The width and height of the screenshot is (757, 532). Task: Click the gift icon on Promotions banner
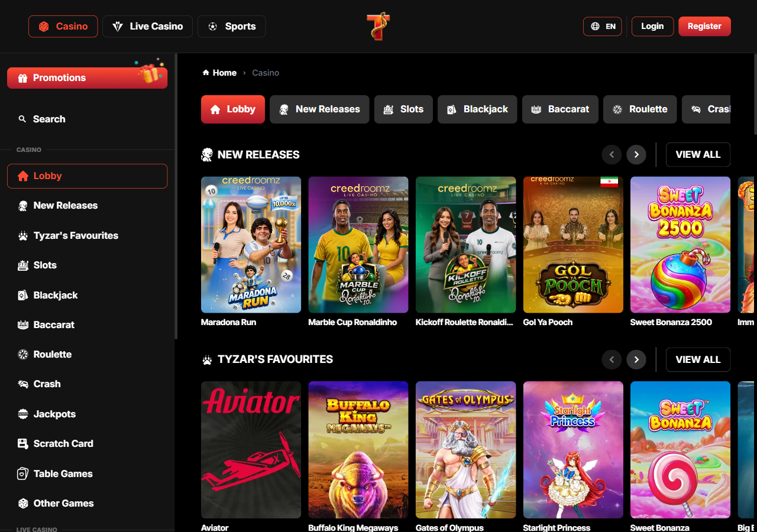click(23, 78)
